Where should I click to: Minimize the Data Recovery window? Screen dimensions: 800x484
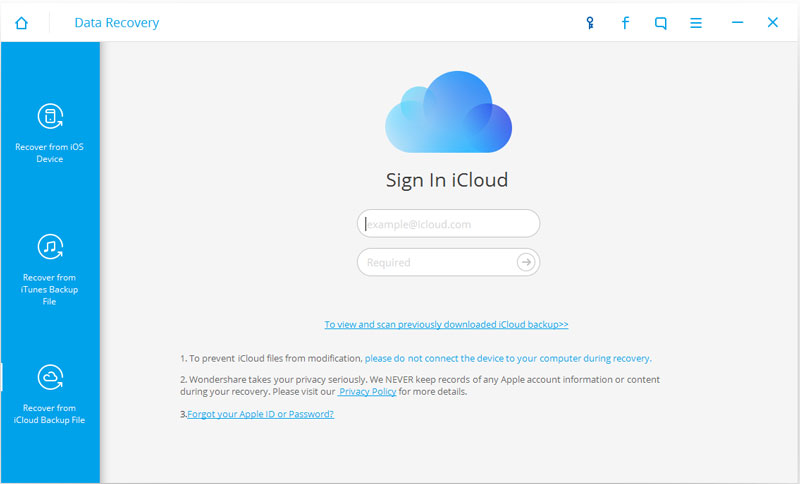click(x=737, y=22)
